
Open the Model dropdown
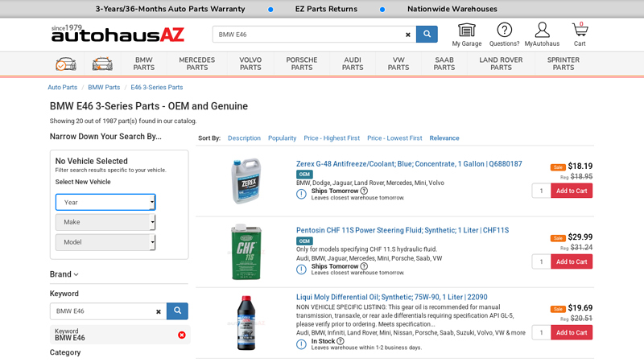pyautogui.click(x=105, y=242)
